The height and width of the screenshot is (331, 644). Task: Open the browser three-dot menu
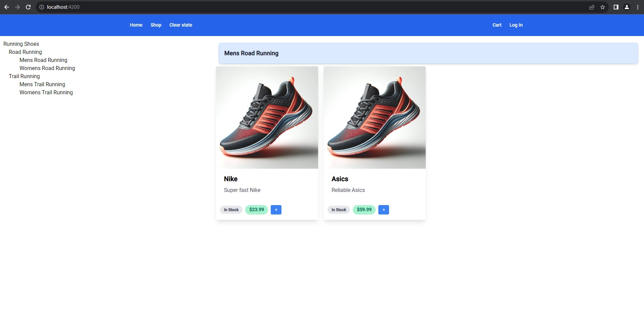coord(638,7)
